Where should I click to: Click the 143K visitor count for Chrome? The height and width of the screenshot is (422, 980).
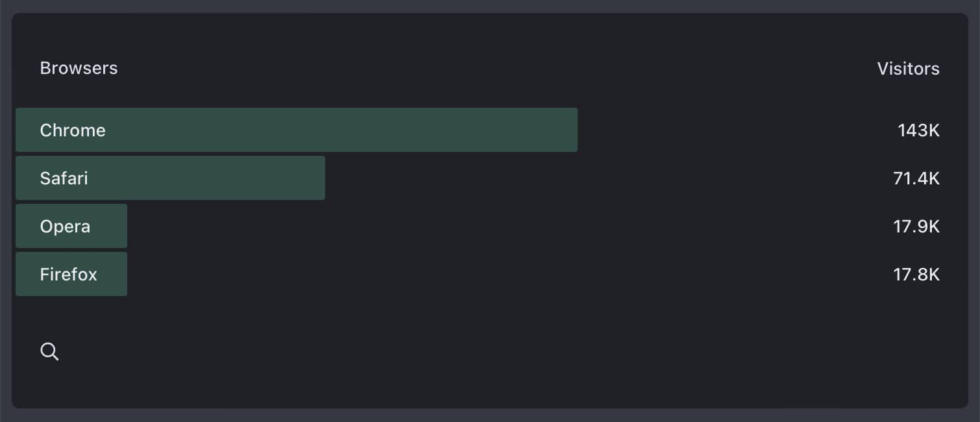pos(919,130)
